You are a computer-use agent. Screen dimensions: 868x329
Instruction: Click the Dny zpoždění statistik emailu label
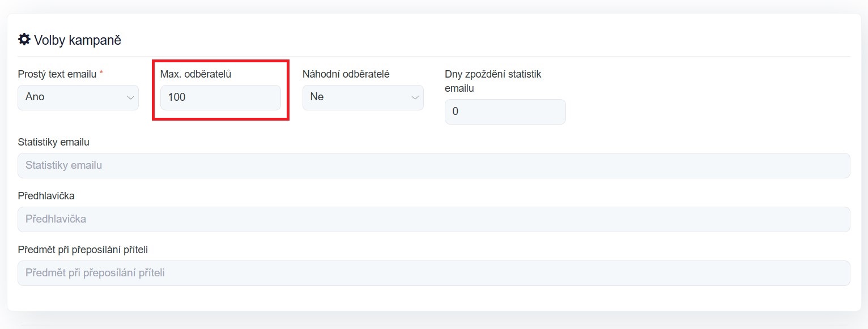pos(493,82)
